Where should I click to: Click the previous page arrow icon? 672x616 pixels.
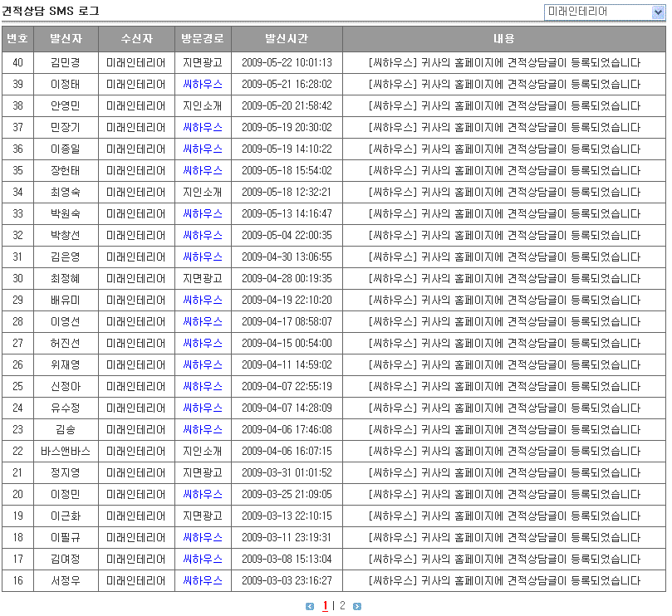point(310,607)
